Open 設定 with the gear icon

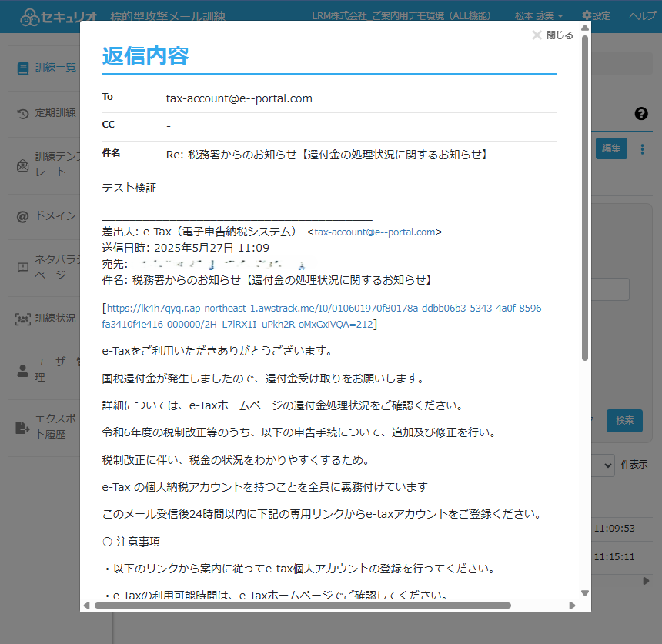coord(596,15)
